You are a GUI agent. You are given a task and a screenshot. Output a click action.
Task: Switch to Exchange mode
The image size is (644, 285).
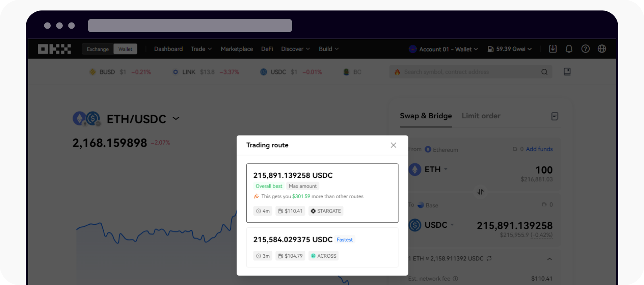[98, 49]
